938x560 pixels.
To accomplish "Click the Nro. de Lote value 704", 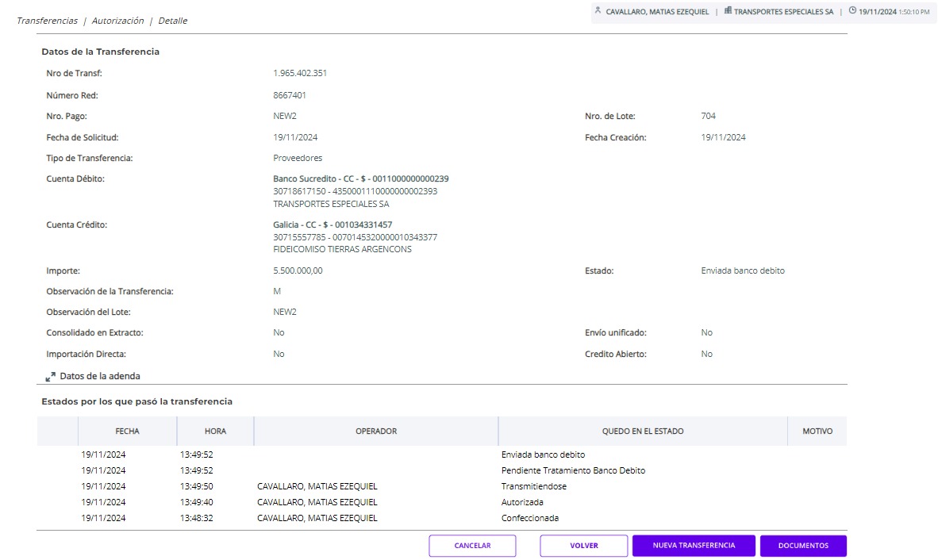I will [x=709, y=116].
